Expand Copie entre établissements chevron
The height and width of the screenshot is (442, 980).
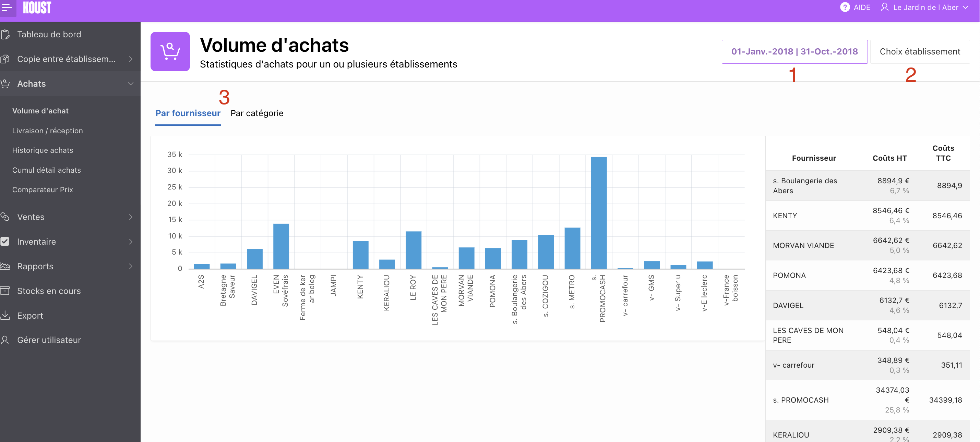(x=131, y=59)
